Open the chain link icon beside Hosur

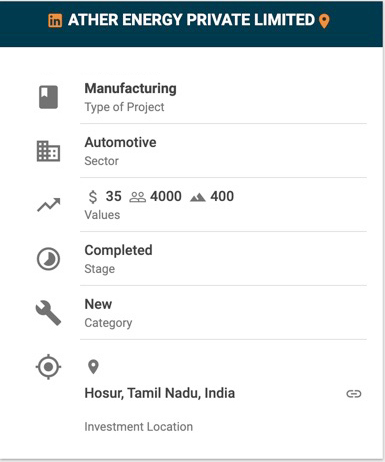[x=354, y=394]
